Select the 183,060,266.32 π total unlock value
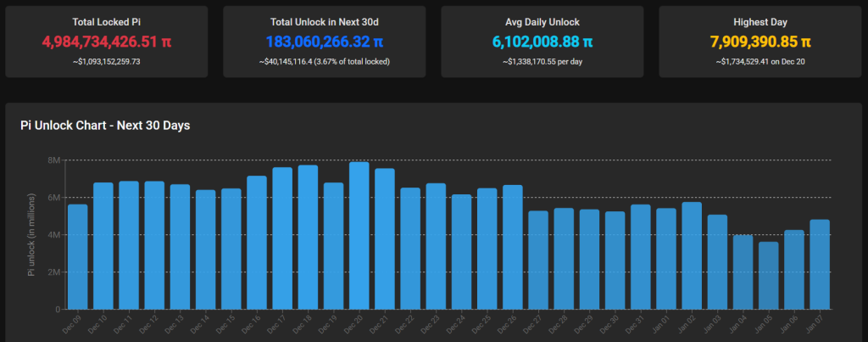Screen dimensions: 868x342 (325, 41)
